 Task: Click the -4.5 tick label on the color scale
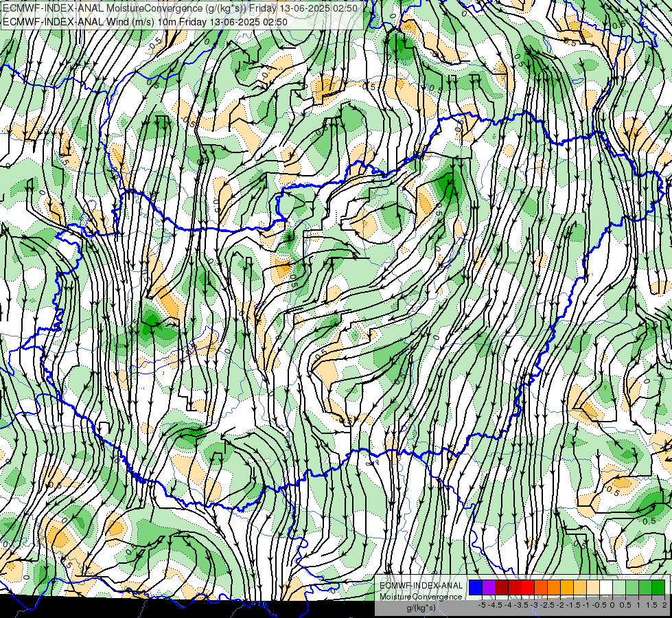click(495, 605)
